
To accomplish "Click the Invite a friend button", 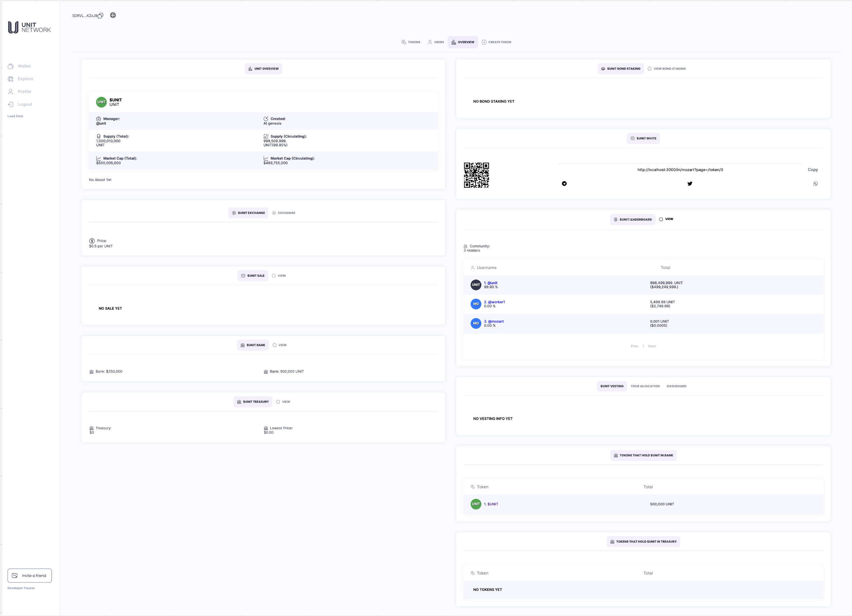I will point(30,576).
